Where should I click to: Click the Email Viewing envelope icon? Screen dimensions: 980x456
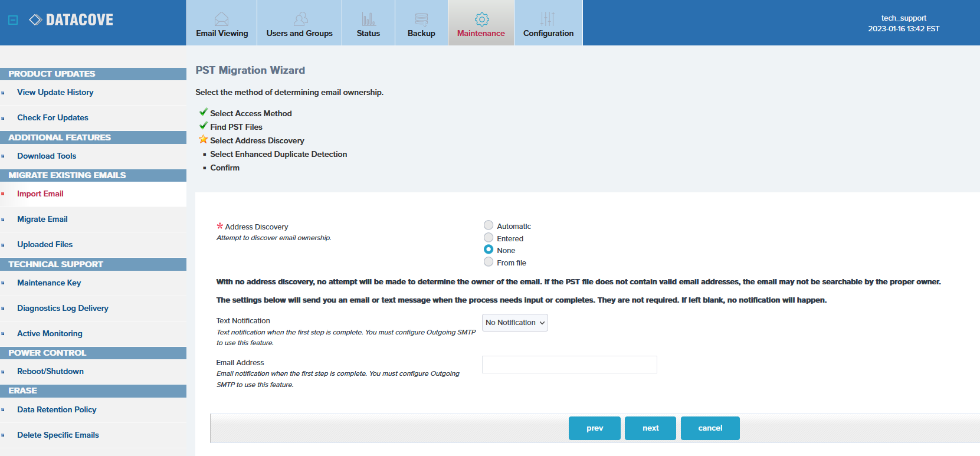point(221,19)
